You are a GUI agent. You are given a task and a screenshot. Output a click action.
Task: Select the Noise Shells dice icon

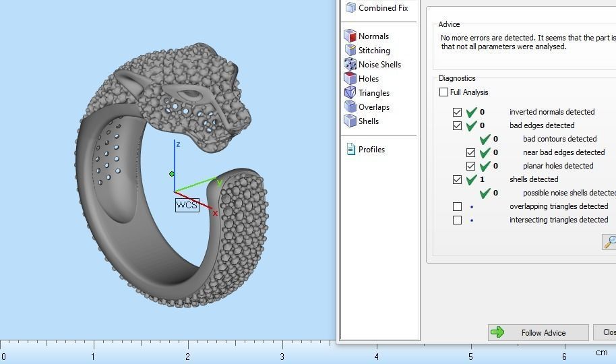(x=350, y=64)
